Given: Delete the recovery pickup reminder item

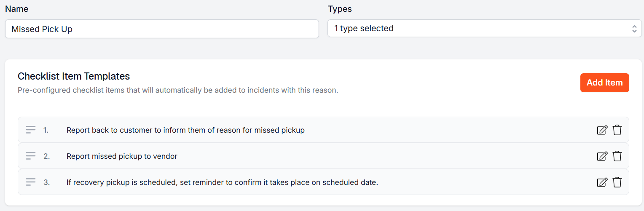Looking at the screenshot, I should 617,182.
